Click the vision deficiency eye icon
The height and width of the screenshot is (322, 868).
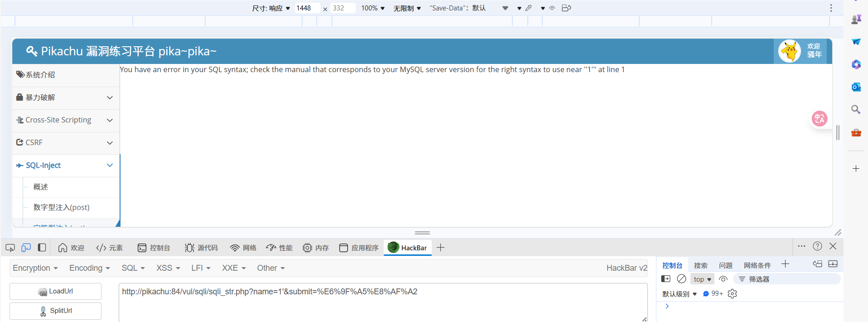pyautogui.click(x=552, y=8)
